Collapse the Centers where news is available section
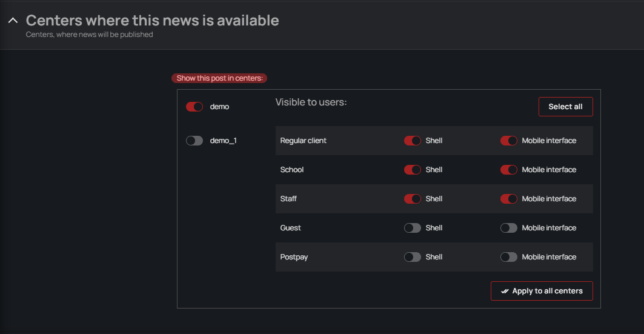644x334 pixels. tap(13, 21)
